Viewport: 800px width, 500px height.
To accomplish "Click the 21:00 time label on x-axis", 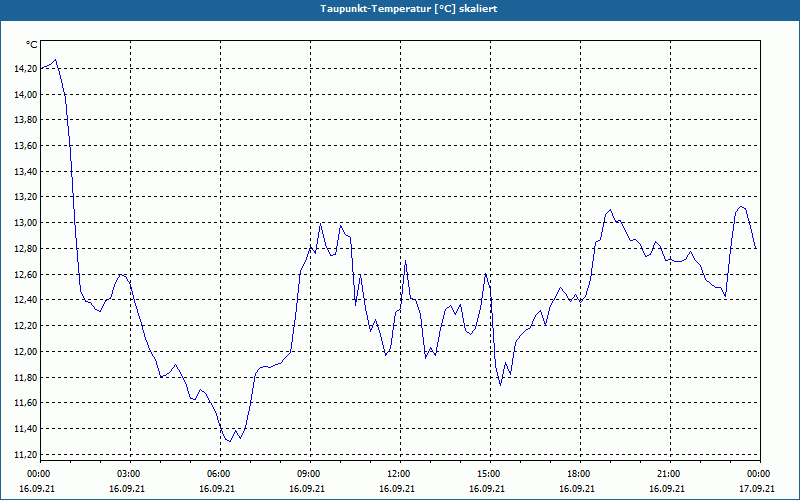I will point(670,474).
